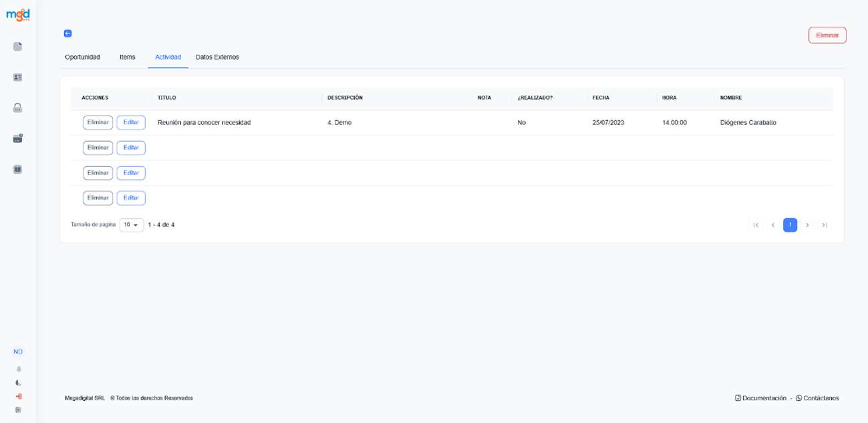Screen dimensions: 868x423
Task: Open the book icon in the sidebar
Action: tap(18, 170)
